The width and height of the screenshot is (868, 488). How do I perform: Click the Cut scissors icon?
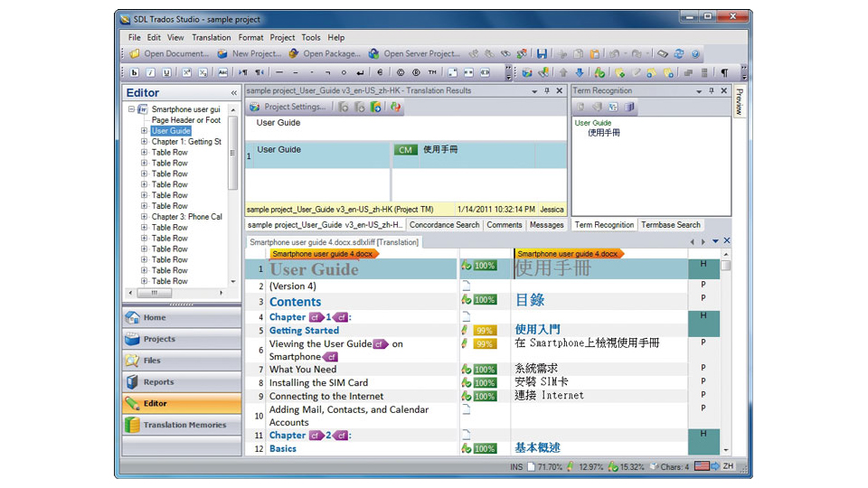(562, 53)
